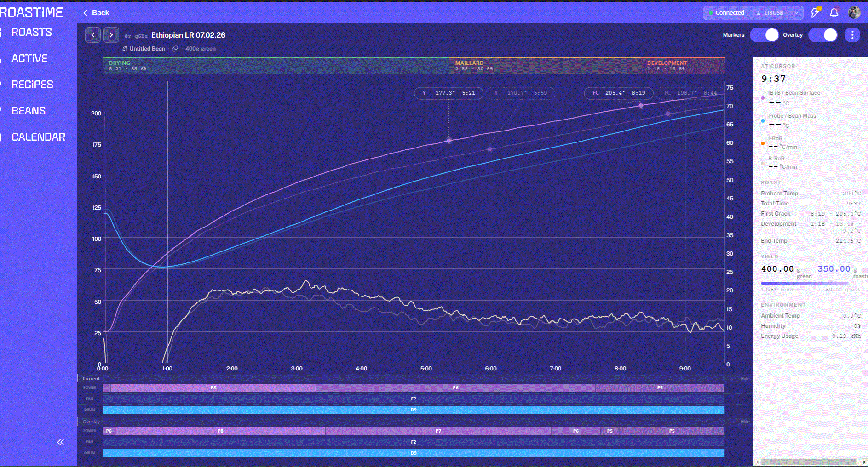The height and width of the screenshot is (467, 868).
Task: Go to the next roast arrow
Action: pos(111,35)
